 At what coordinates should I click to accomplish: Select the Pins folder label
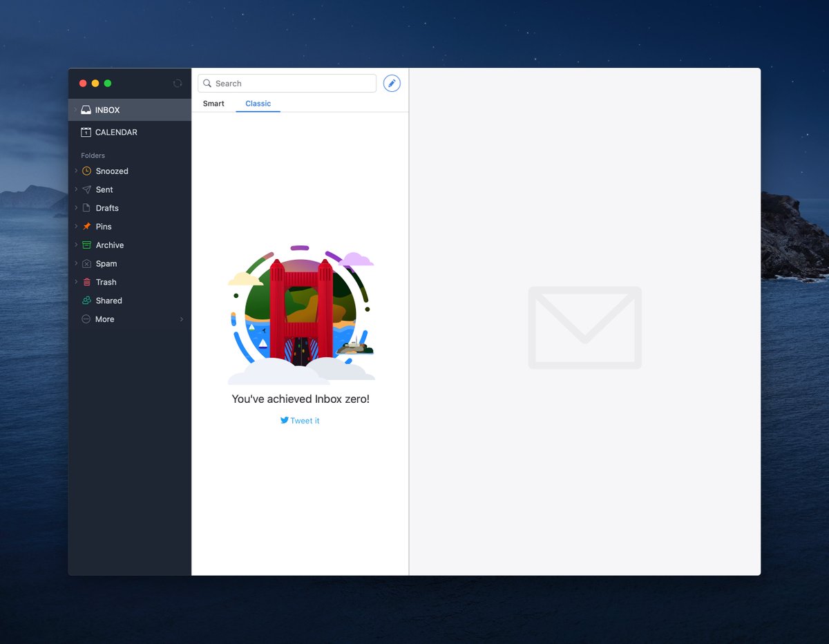pyautogui.click(x=104, y=227)
